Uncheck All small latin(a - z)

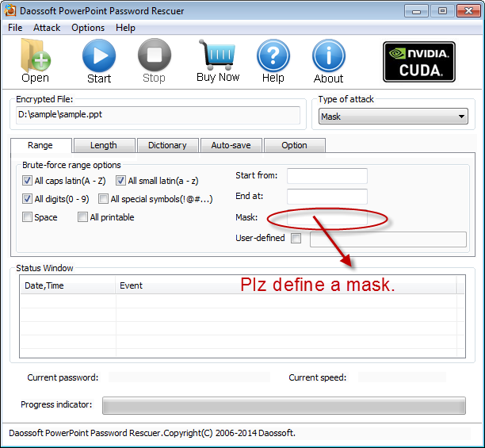[x=120, y=180]
